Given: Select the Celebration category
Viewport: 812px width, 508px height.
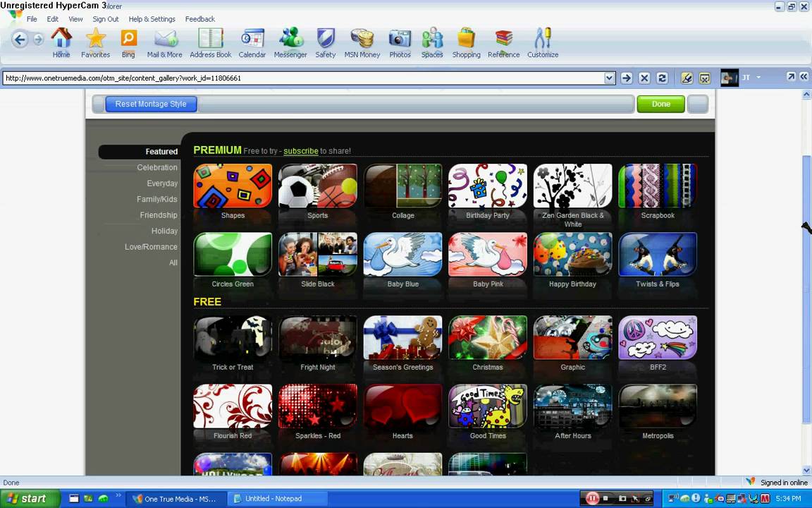Looking at the screenshot, I should coord(157,167).
